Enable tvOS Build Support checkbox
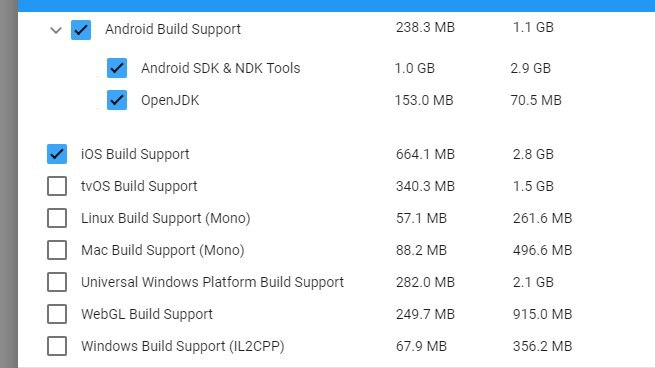 coord(57,186)
